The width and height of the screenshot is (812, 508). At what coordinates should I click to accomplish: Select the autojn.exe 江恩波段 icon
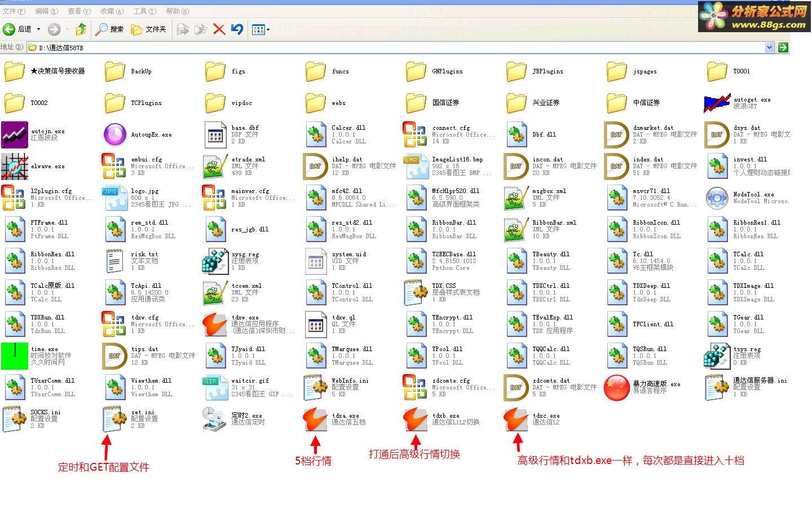pyautogui.click(x=14, y=134)
